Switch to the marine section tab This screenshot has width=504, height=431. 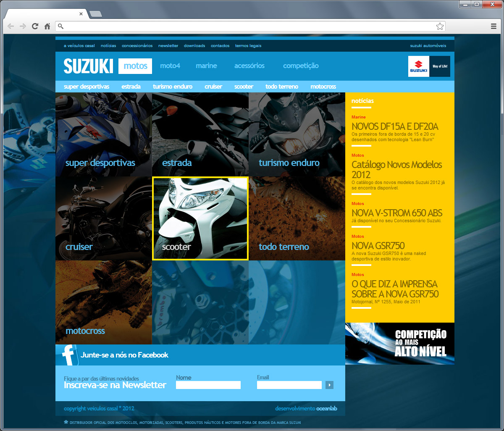pos(206,66)
